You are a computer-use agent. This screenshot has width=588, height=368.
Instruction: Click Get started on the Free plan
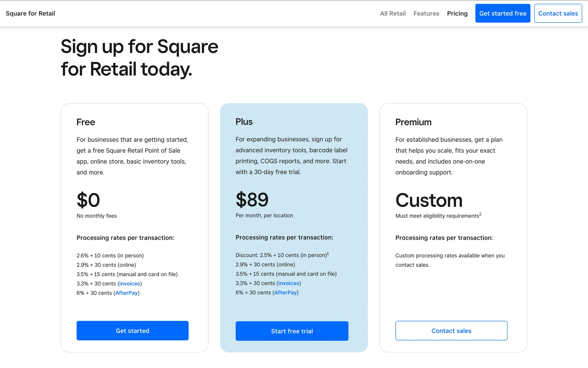click(132, 331)
